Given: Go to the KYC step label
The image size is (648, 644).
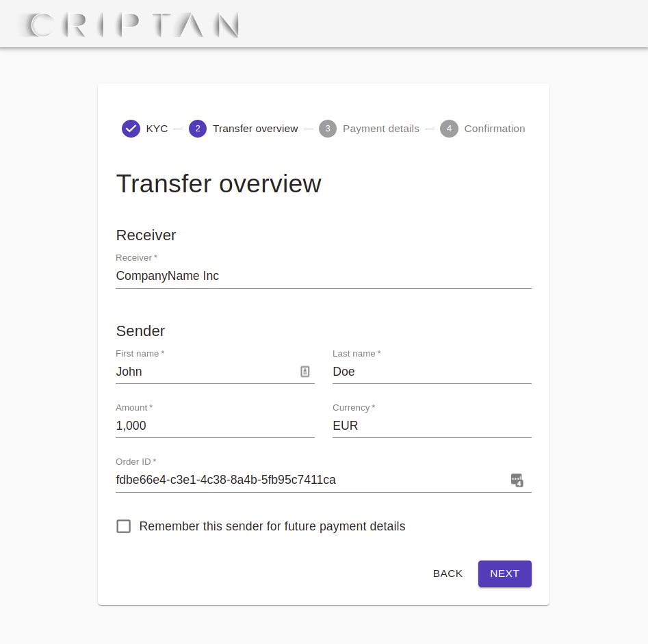Looking at the screenshot, I should click(x=157, y=129).
